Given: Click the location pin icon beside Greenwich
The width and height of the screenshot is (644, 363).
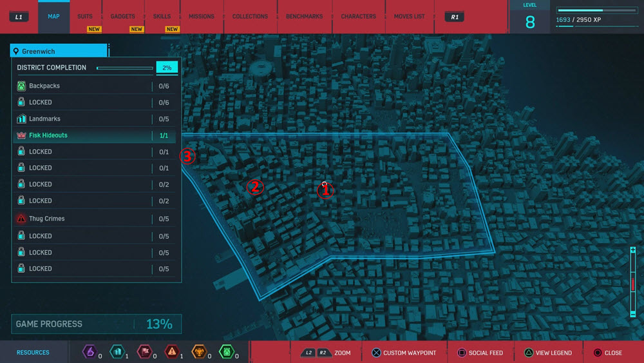Looking at the screenshot, I should 16,52.
